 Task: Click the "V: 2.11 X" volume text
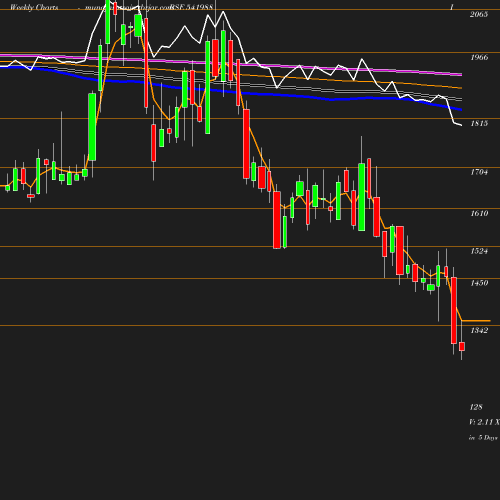484,422
